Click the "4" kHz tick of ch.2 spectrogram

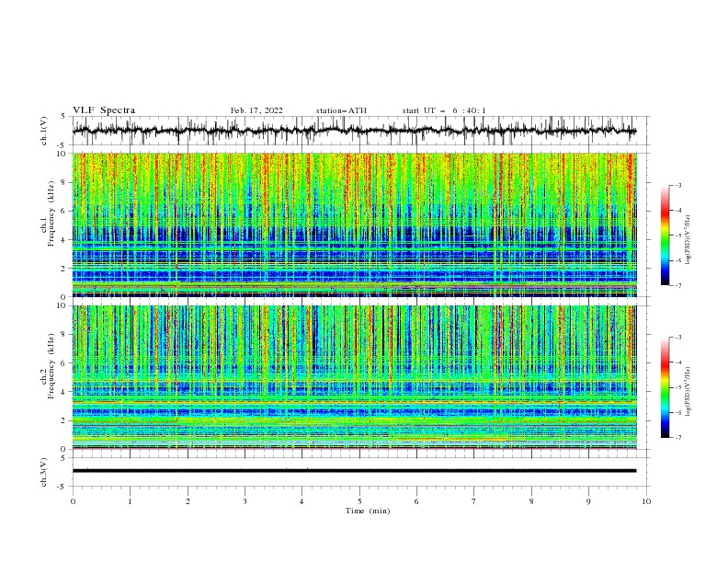tap(64, 392)
